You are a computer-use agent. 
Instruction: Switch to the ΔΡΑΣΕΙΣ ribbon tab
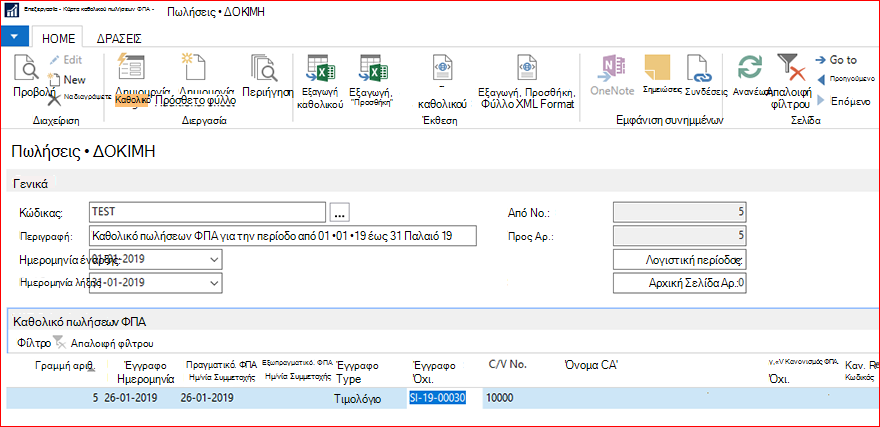coord(118,38)
